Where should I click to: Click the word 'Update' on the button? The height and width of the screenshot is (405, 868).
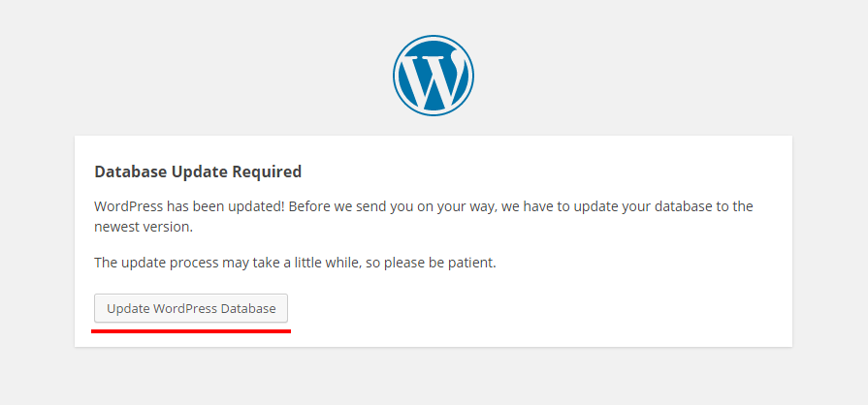pyautogui.click(x=128, y=309)
